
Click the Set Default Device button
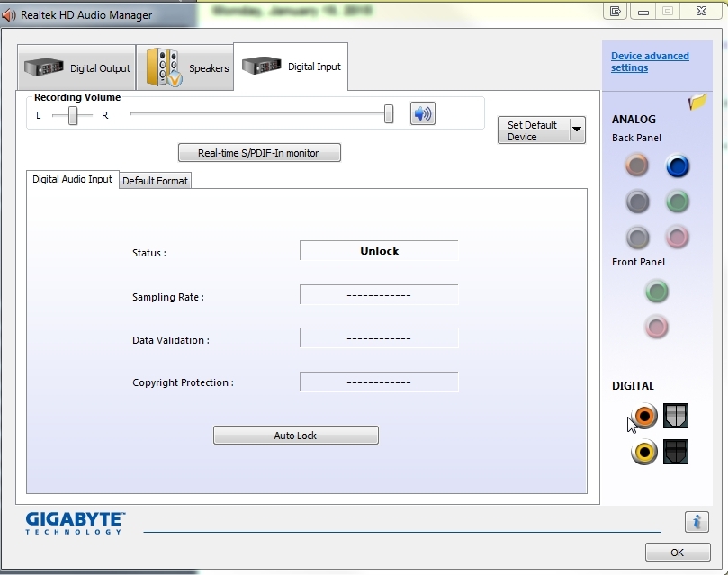534,130
